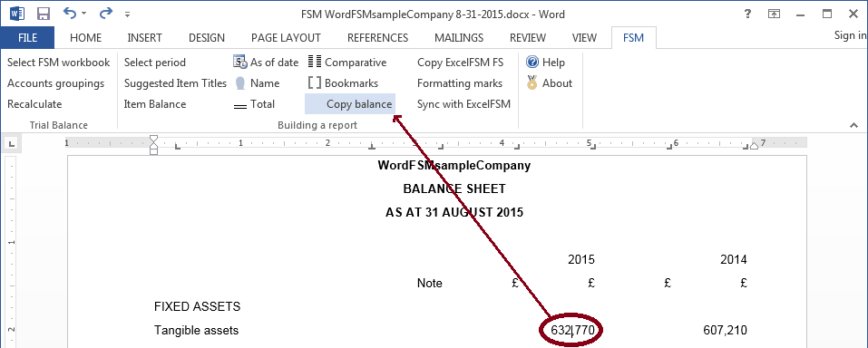Screen dimensions: 868x348
Task: Open Ribbon Display Options
Action: (x=774, y=14)
